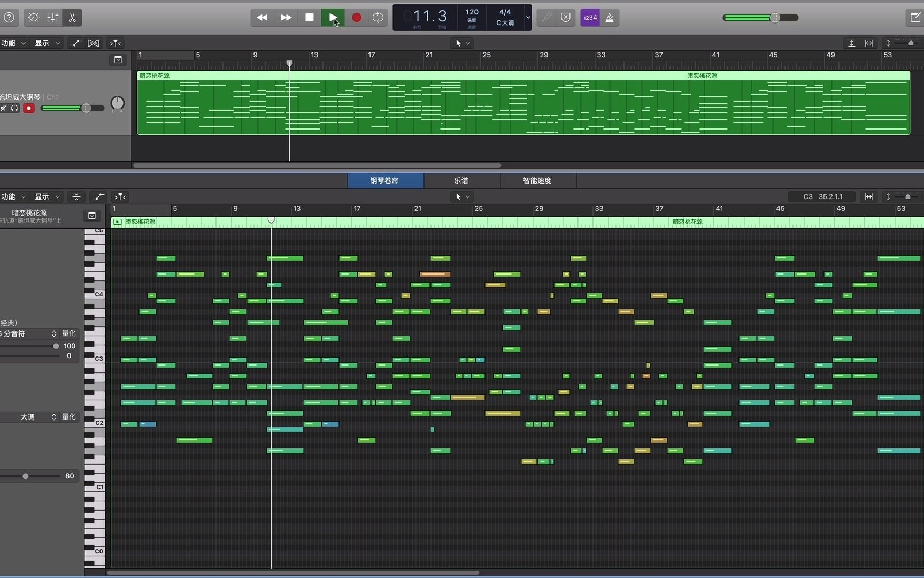
Task: Open the tracks area 显示 menu
Action: (47, 43)
